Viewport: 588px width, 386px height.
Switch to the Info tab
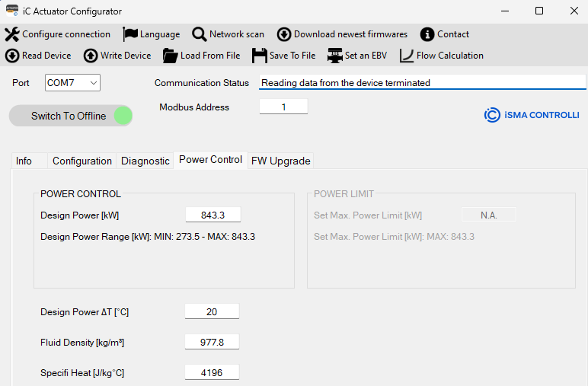[x=29, y=161]
